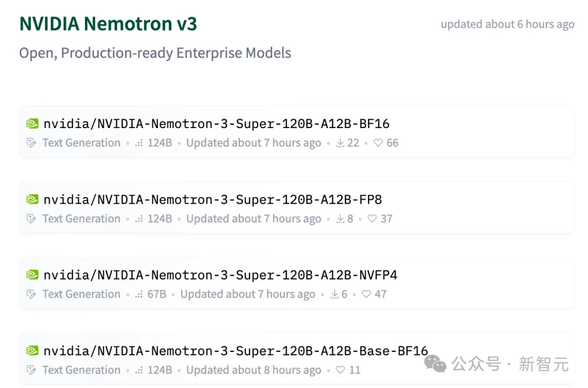Click the NVIDIA logo beside the Base-BF16 model

[32, 351]
